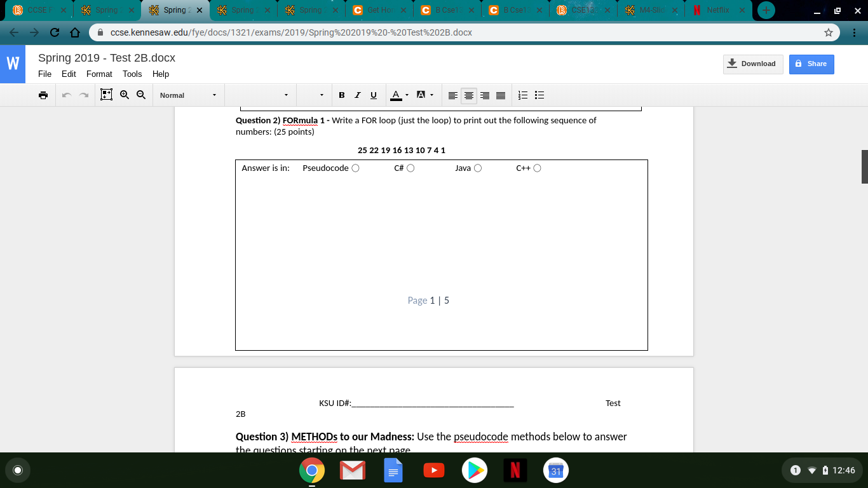Screen dimensions: 868x488
Task: Insert a numbered list
Action: [524, 95]
